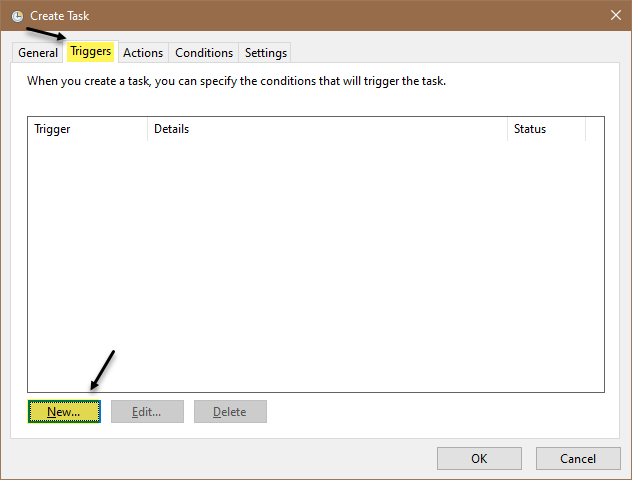Sort by the Status column header

546,129
